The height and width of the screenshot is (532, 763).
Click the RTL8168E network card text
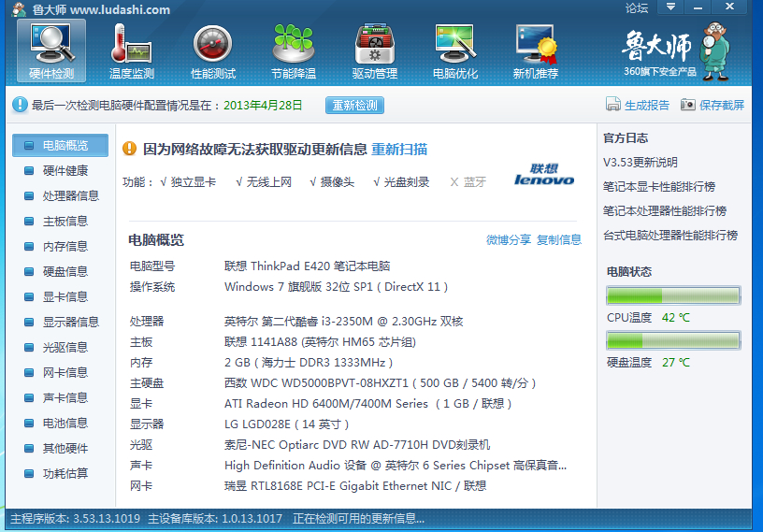(355, 486)
